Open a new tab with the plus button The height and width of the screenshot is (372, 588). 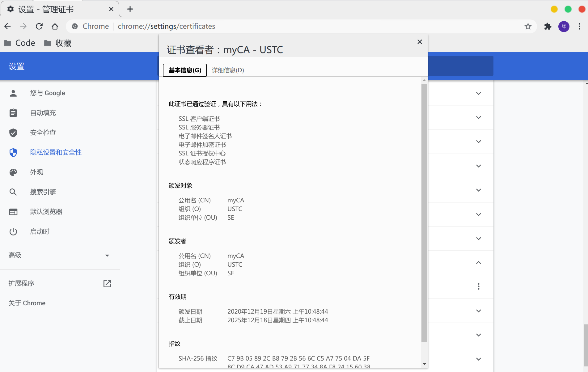[130, 9]
